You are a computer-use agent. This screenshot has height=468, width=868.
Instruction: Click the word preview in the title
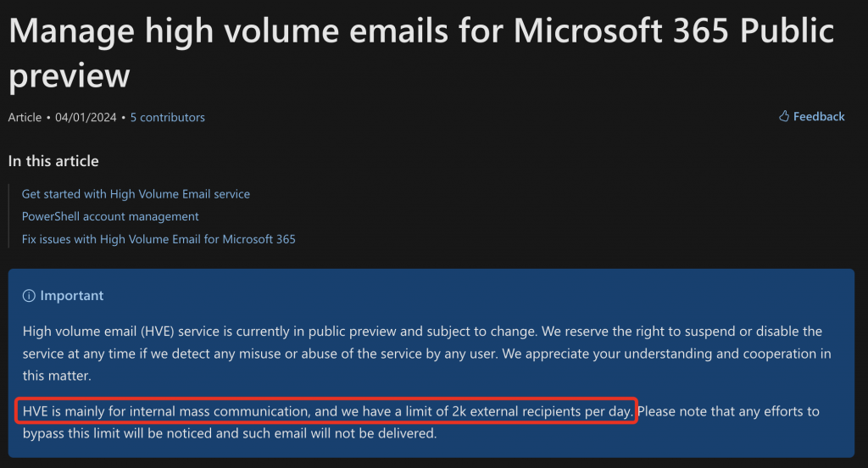70,75
